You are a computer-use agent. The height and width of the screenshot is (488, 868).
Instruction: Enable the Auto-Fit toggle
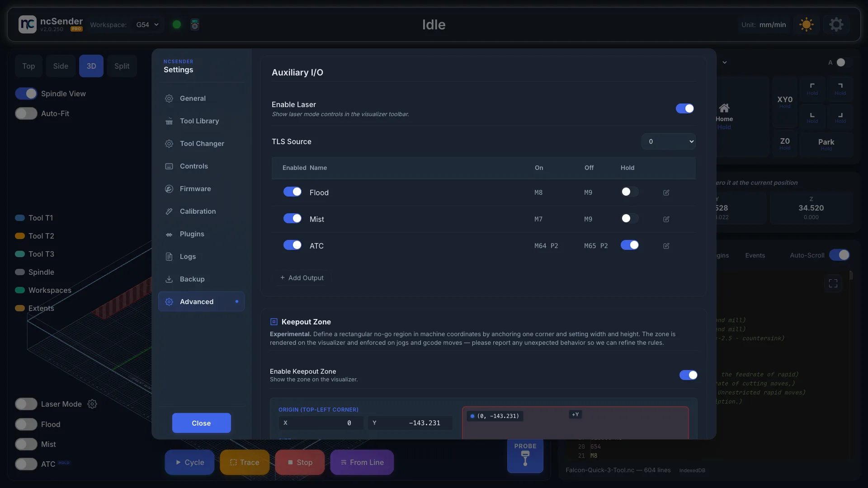[26, 113]
